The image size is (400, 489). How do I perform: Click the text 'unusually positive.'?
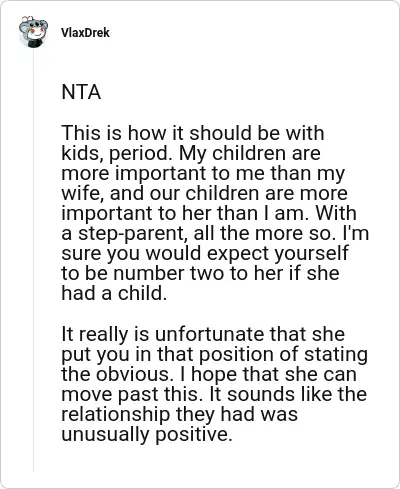pyautogui.click(x=147, y=434)
